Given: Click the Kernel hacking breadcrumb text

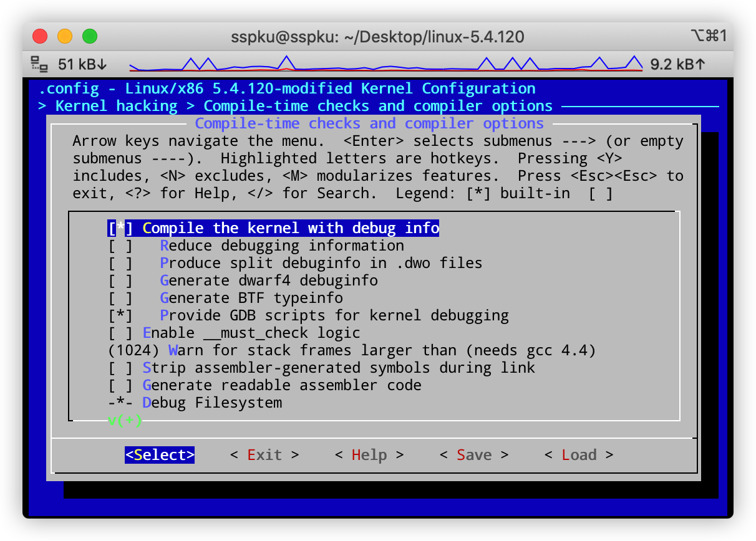Looking at the screenshot, I should point(116,106).
